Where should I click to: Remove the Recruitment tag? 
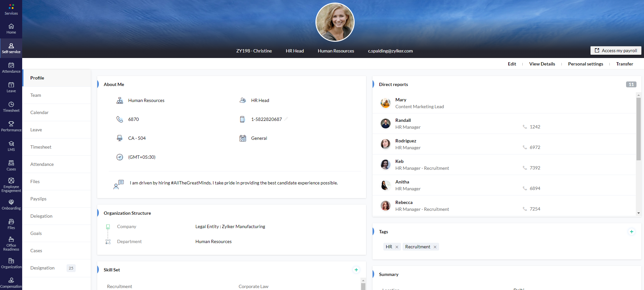[435, 247]
